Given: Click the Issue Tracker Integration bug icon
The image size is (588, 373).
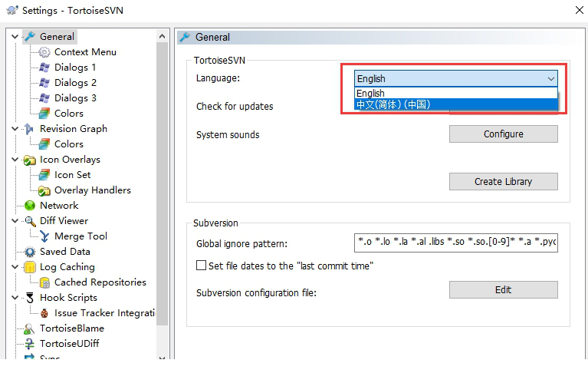Looking at the screenshot, I should [44, 313].
